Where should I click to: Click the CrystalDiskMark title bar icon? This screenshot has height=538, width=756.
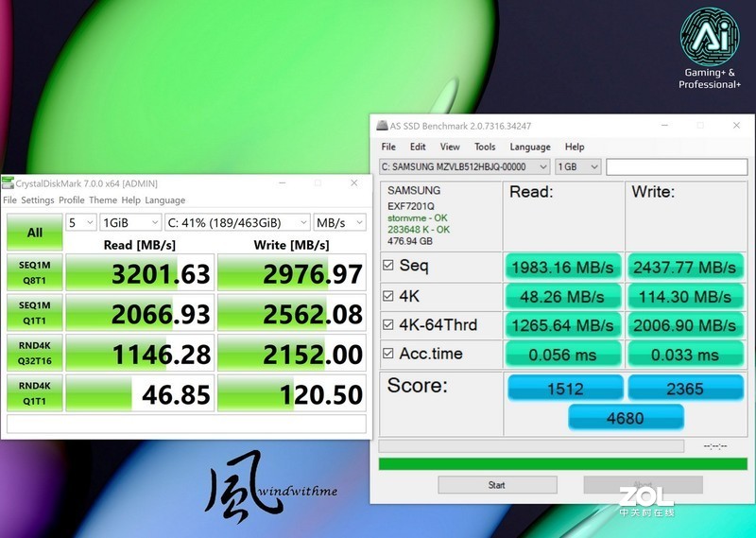[x=8, y=183]
